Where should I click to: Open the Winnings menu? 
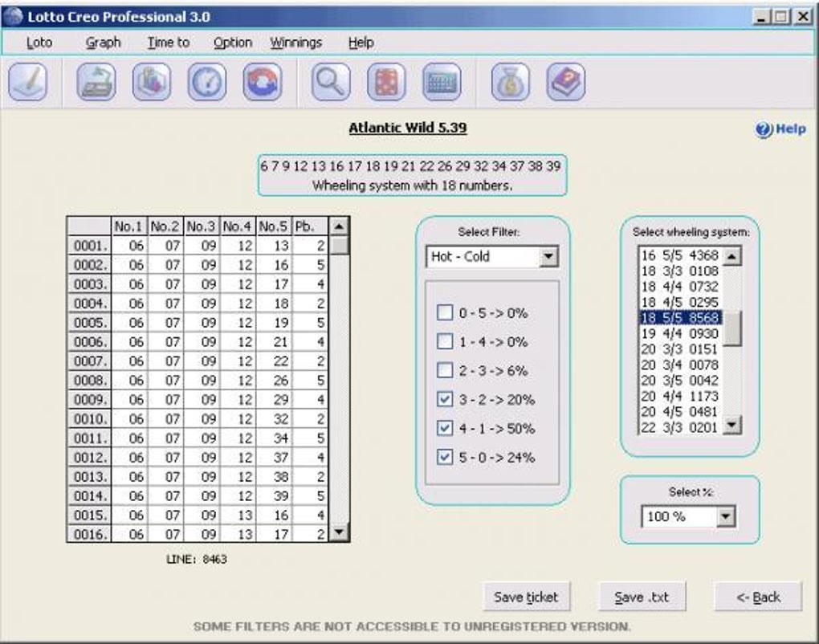(x=295, y=43)
